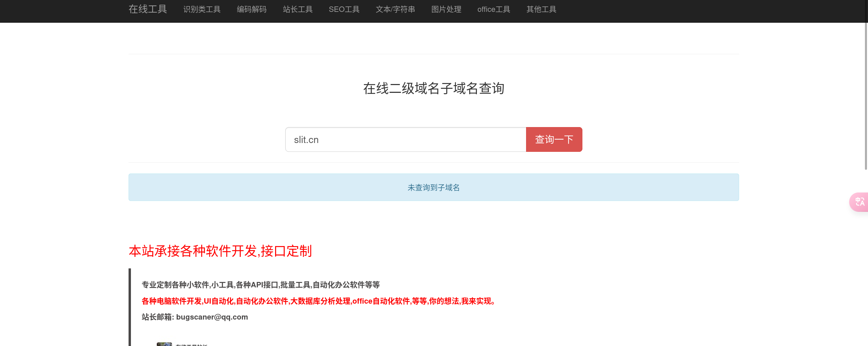
Task: Click the pink translate floating icon
Action: coord(859,202)
